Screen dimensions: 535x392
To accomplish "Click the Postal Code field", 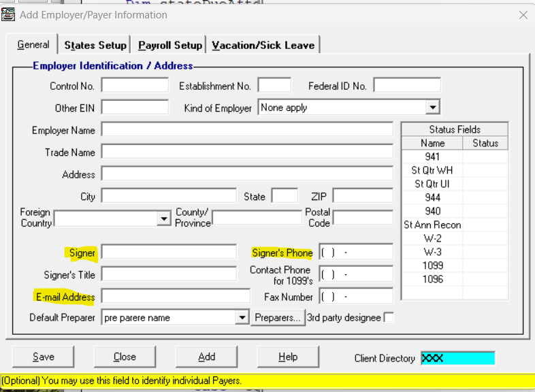I will tap(363, 218).
